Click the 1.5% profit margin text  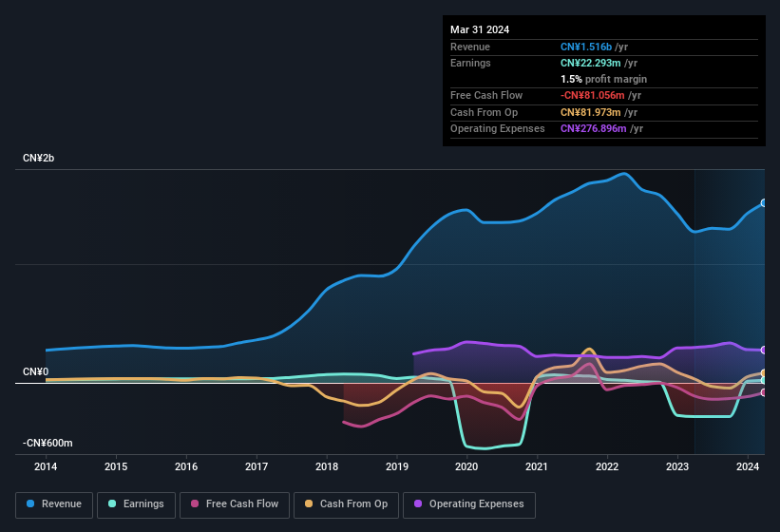coord(603,80)
